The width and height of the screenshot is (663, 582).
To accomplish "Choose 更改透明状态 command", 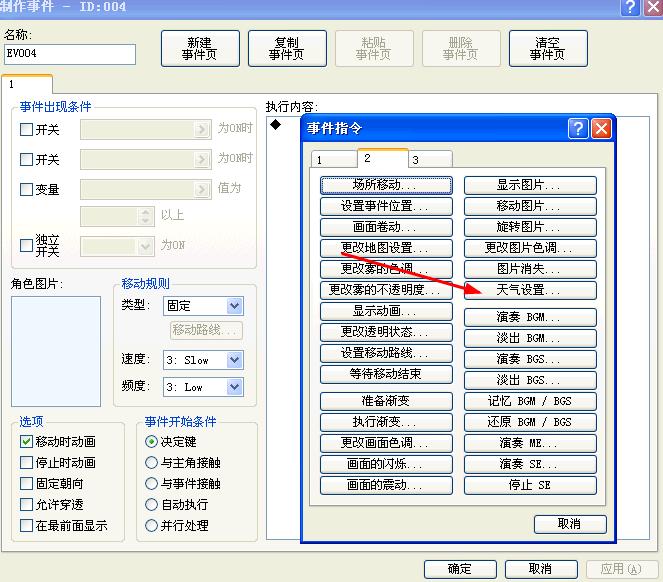I will [386, 332].
